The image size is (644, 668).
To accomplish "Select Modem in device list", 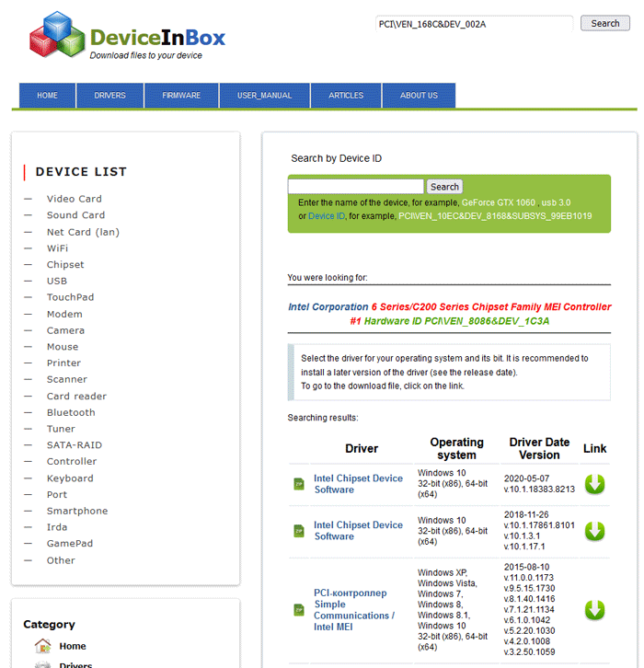I will point(64,315).
